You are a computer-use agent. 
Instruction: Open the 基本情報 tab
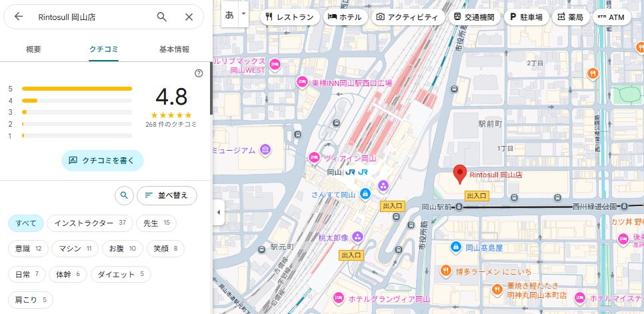tap(174, 49)
